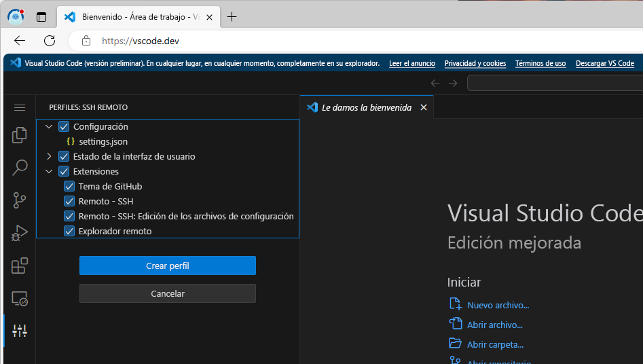Uncheck Remoto - SSH: Edición de archivos de configuración

point(69,216)
